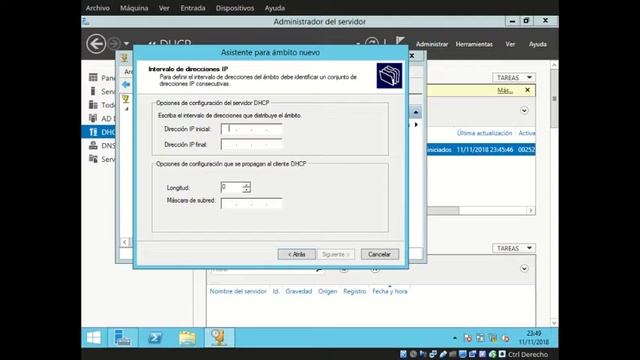Image resolution: width=640 pixels, height=360 pixels.
Task: Open the VirtualBox Máquina menu
Action: [134, 8]
